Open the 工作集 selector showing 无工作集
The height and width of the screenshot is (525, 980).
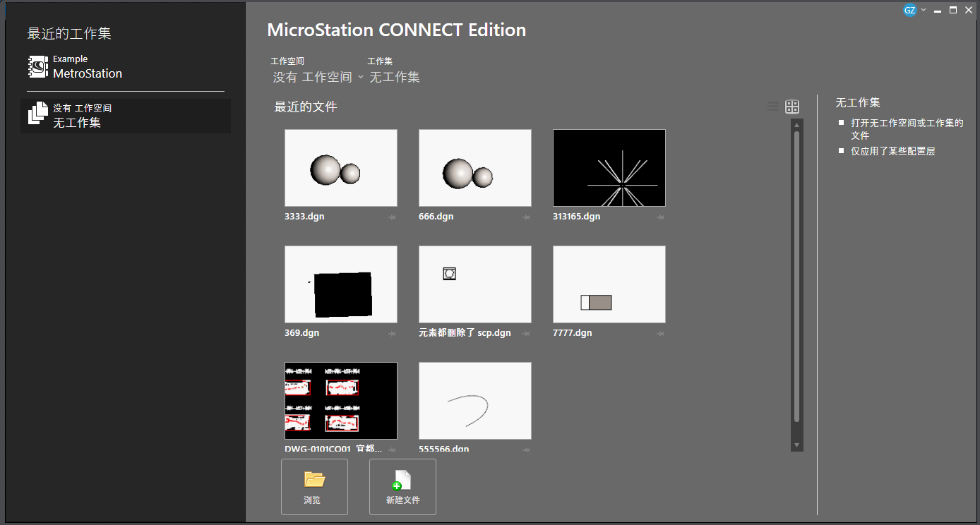395,77
